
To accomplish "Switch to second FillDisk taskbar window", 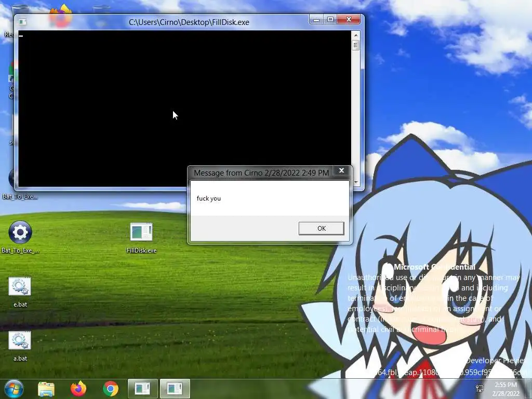I will point(175,389).
